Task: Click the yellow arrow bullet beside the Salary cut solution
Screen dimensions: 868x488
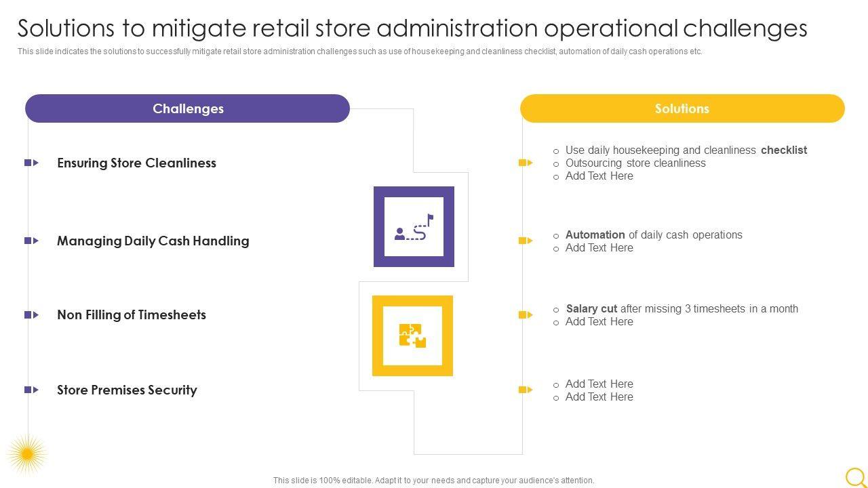Action: (526, 314)
